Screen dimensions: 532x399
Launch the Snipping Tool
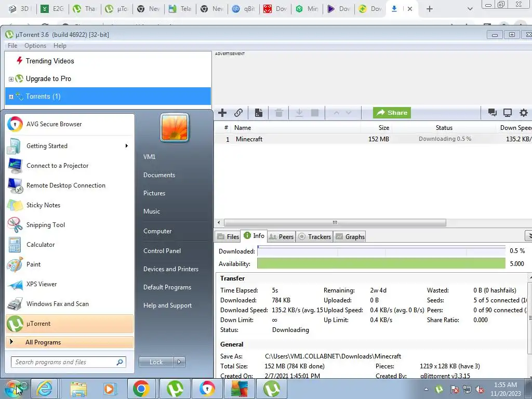tap(70, 224)
